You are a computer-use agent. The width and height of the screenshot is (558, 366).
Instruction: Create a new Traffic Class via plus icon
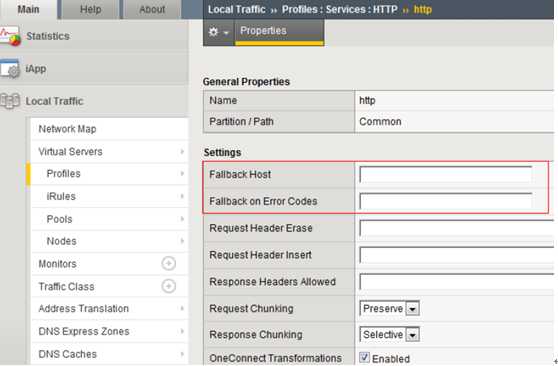(169, 286)
